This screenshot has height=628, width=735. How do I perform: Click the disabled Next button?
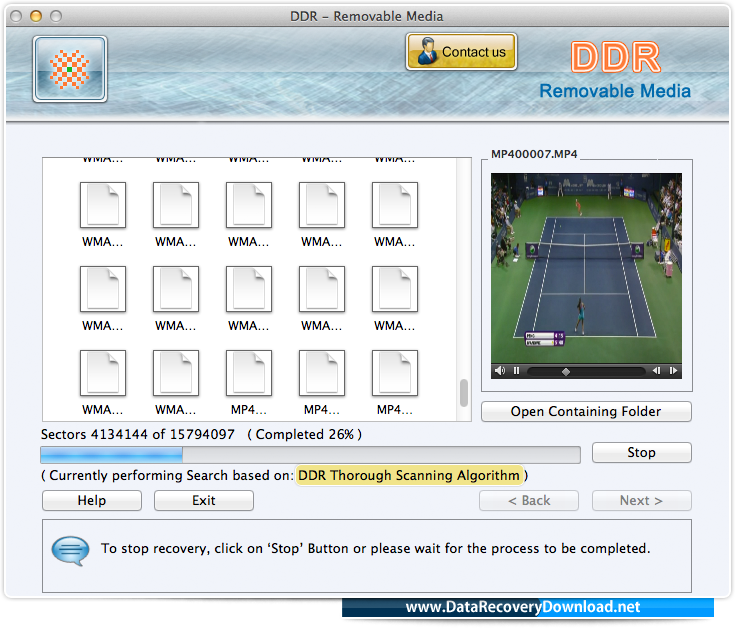coord(641,501)
